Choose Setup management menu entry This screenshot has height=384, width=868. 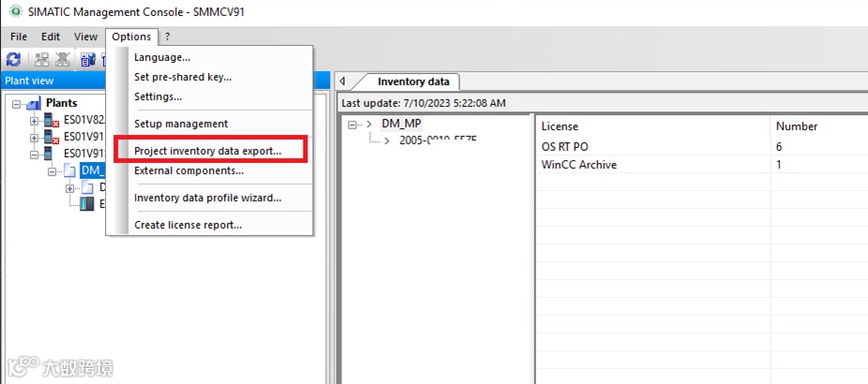click(x=181, y=124)
